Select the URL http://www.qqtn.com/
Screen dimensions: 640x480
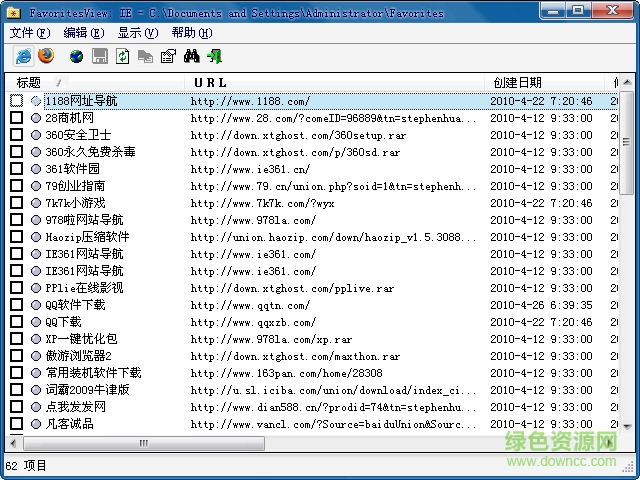point(250,305)
